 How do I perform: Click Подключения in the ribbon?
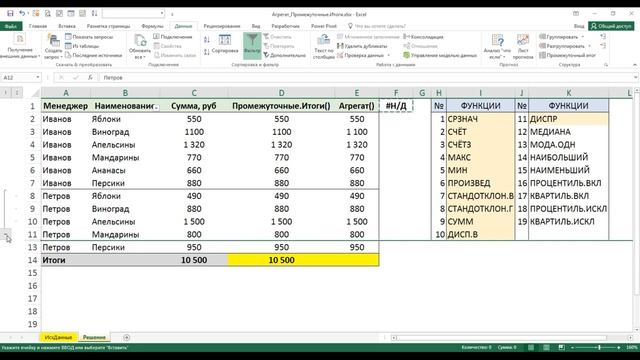(173, 37)
